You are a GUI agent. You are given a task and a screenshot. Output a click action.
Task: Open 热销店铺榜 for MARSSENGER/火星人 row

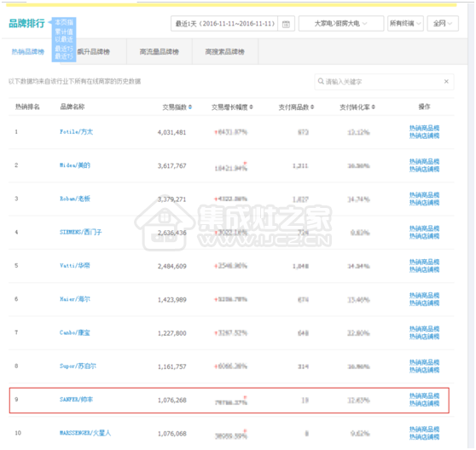click(424, 436)
